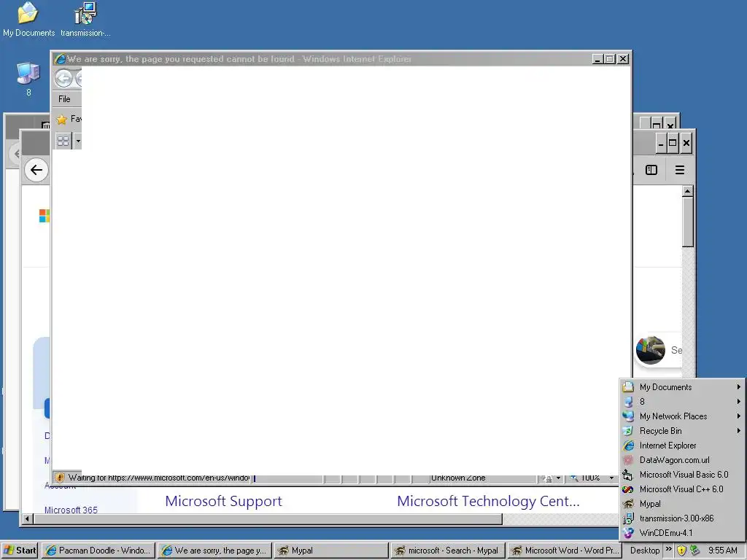747x560 pixels.
Task: Click the 9:55 AM clock in the tray
Action: point(723,551)
